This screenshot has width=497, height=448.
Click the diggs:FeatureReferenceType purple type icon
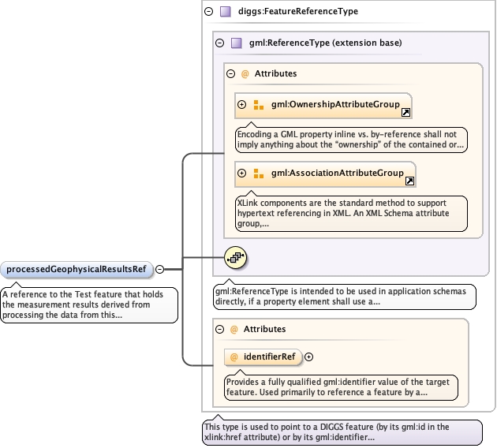click(x=226, y=12)
